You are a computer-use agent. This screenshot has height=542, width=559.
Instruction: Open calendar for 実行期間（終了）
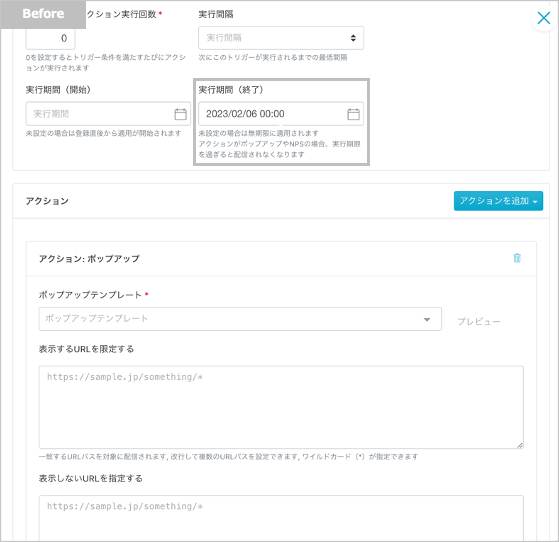coord(353,114)
